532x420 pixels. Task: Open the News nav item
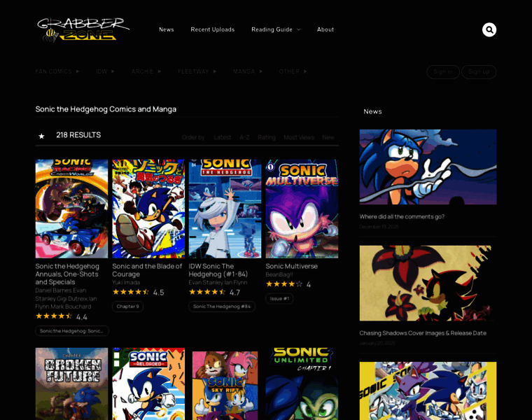point(167,29)
